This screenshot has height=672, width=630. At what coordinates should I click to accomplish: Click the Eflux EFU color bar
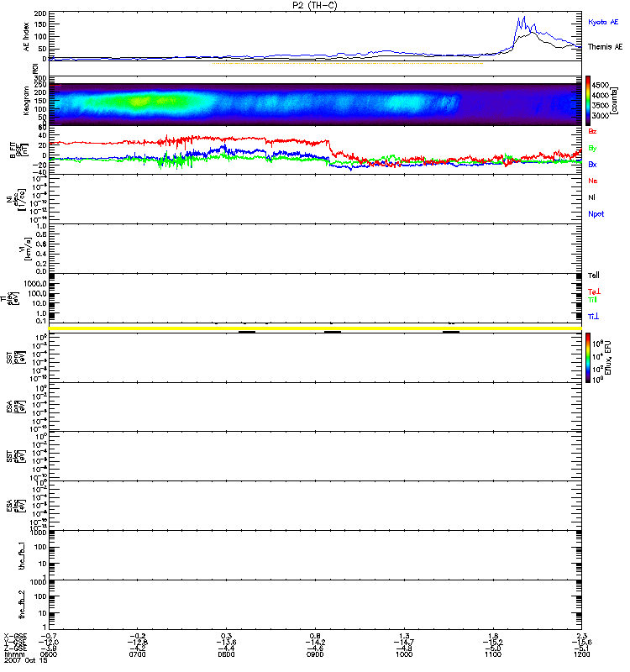click(x=588, y=358)
